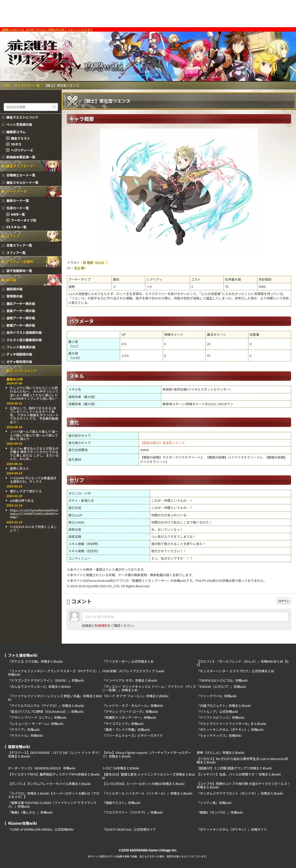296x868 pixels.
Task: Collapse the 掲示板 section header
Action: (x=31, y=280)
